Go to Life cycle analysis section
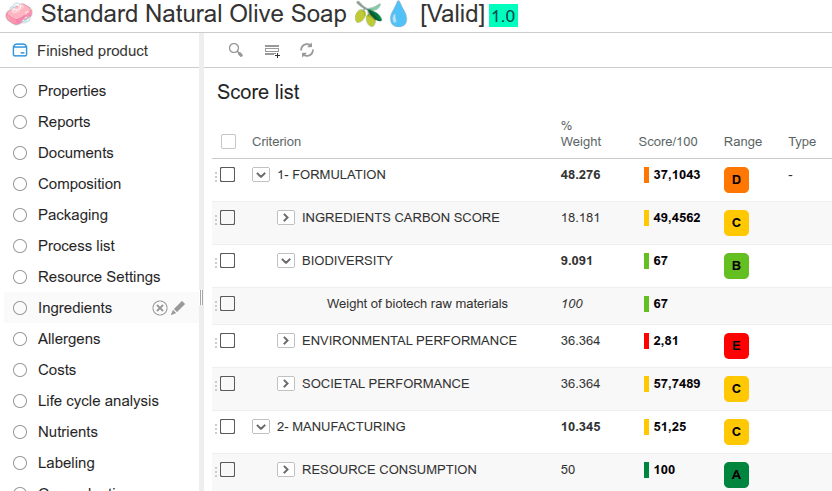This screenshot has height=491, width=832. 98,401
